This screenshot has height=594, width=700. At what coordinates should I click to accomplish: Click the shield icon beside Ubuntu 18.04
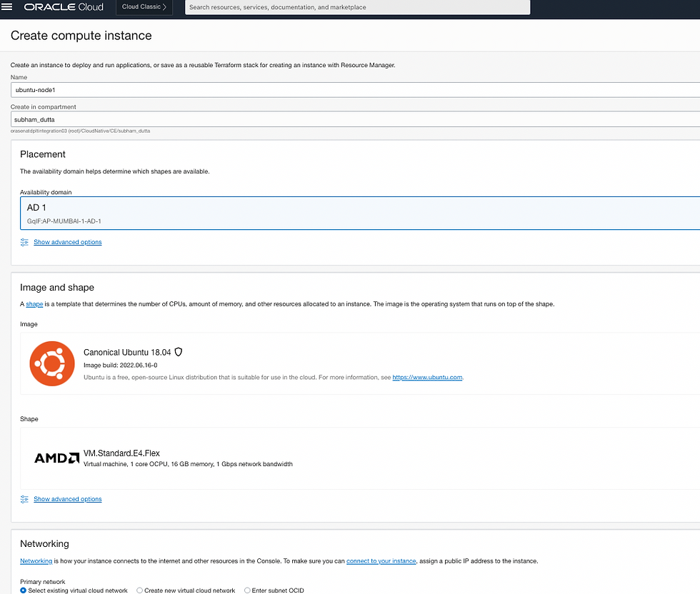(179, 352)
